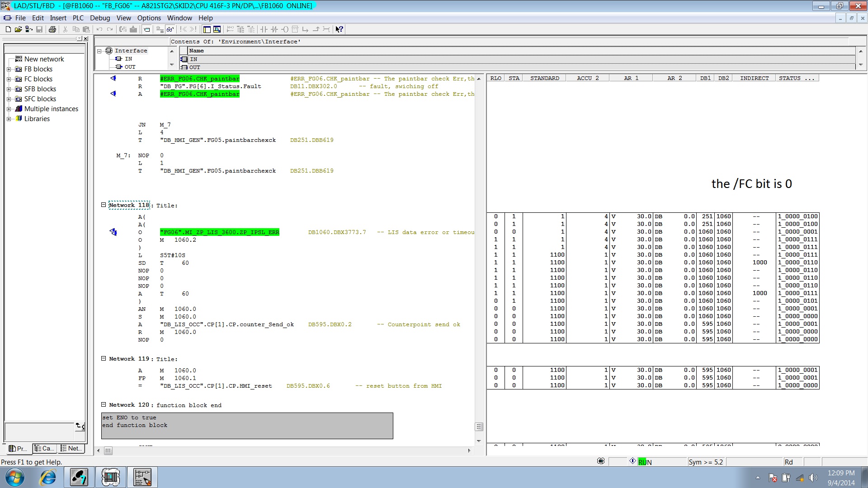Viewport: 868px width, 488px height.
Task: Collapse Network 119 with its minus box
Action: point(104,358)
